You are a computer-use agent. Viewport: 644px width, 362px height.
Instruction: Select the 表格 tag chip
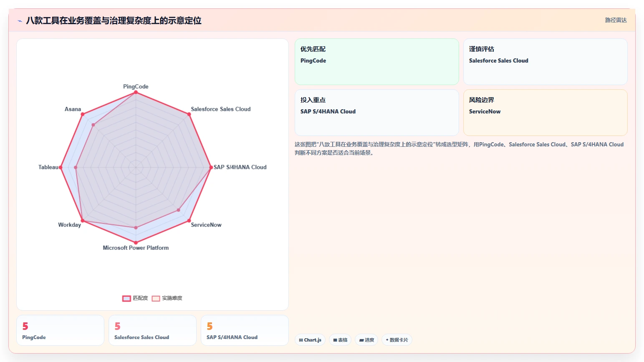pos(340,340)
